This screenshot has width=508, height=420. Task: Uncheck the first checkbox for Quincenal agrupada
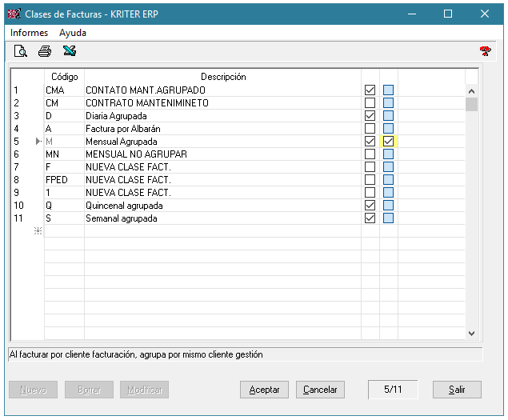pyautogui.click(x=370, y=206)
